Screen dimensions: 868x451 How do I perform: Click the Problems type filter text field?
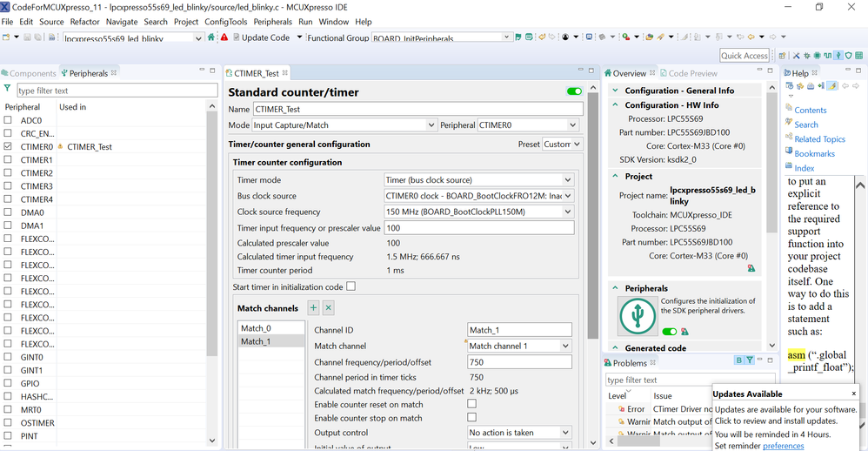point(689,380)
